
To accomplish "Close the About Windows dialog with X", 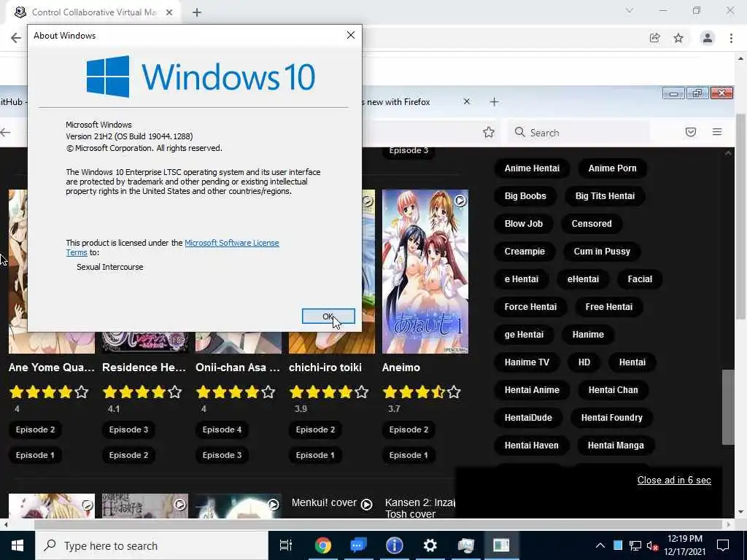I will [x=351, y=35].
